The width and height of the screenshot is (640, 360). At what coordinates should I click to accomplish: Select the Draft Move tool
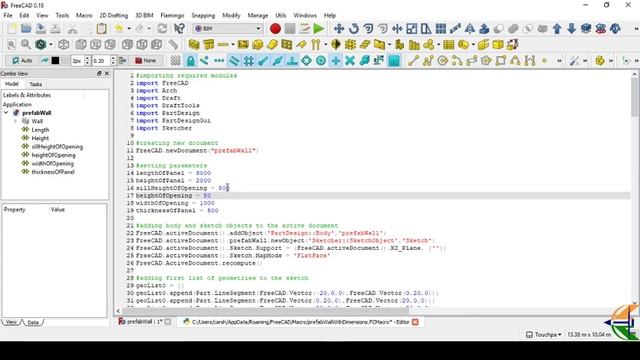tap(339, 29)
